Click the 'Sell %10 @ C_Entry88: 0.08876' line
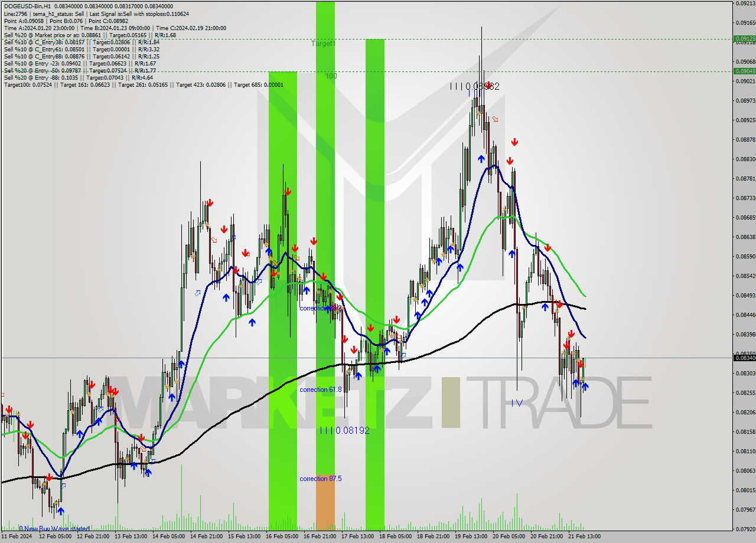The width and height of the screenshot is (756, 543). [82, 56]
